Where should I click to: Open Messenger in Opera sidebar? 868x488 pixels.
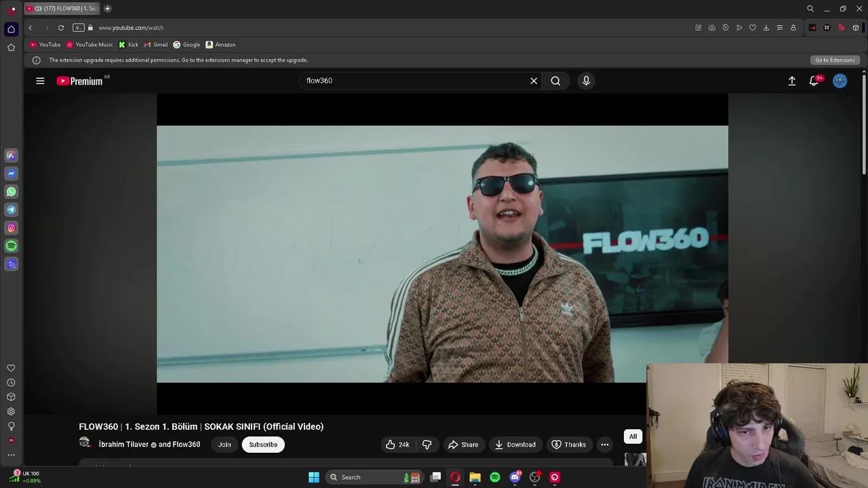tap(11, 174)
